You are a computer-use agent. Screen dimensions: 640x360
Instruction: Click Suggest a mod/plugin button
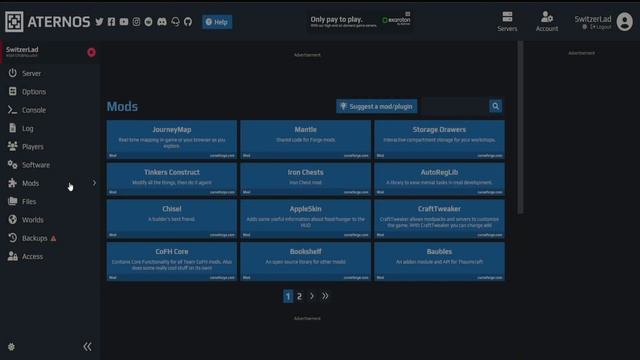tap(377, 107)
